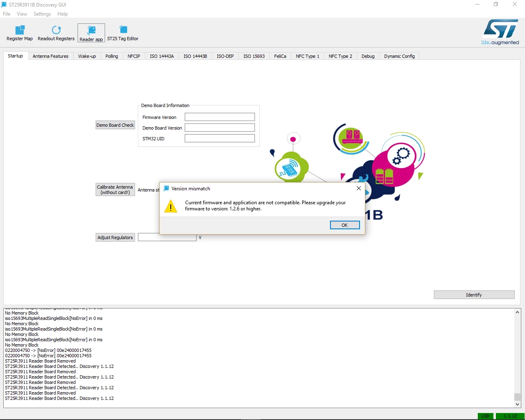Screen dimensions: 525x420
Task: Click the 1.1.12 version status indicator
Action: [x=510, y=416]
